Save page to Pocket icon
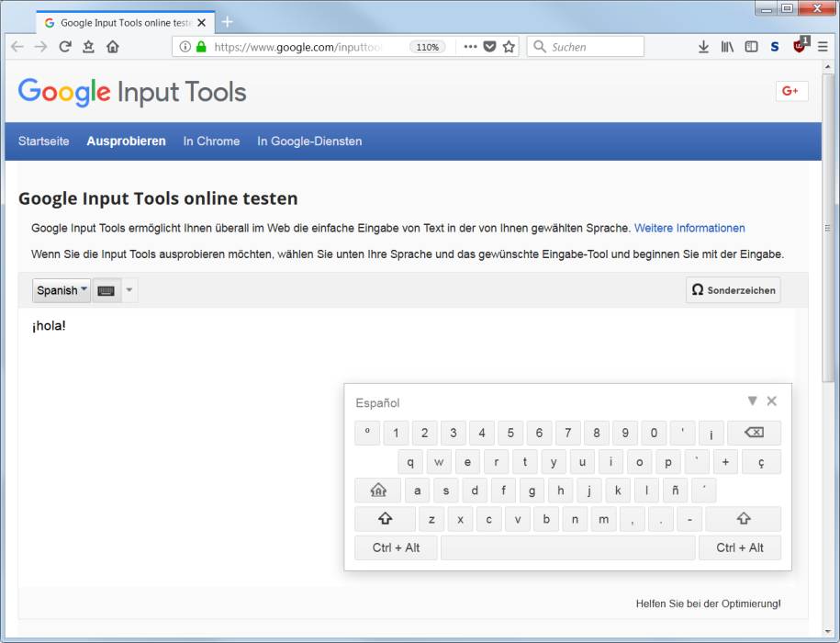The width and height of the screenshot is (840, 643). [x=489, y=47]
